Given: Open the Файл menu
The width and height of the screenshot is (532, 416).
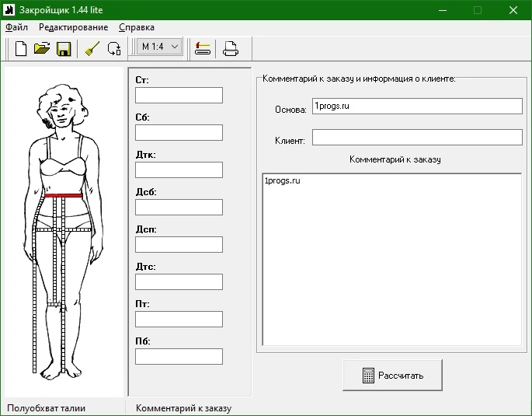Looking at the screenshot, I should tap(16, 27).
